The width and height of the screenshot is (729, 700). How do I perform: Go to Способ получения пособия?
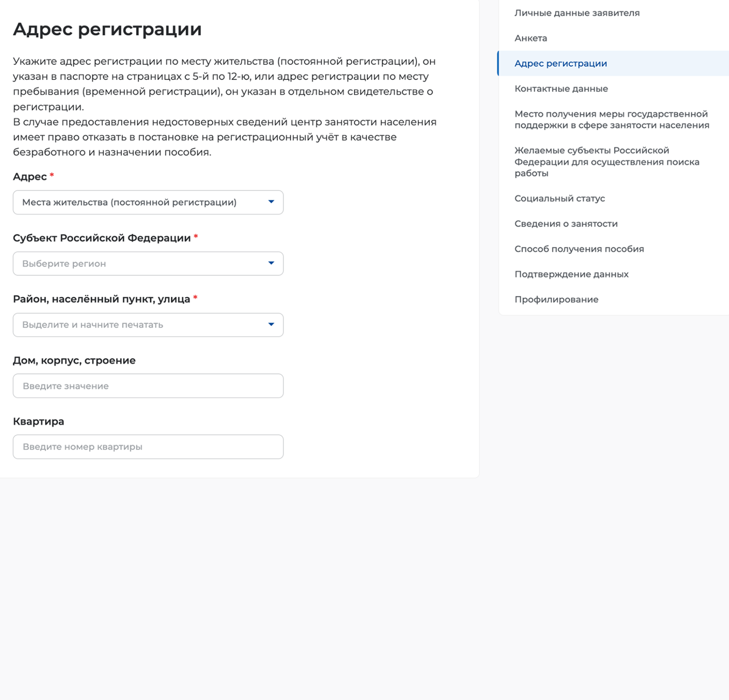(x=579, y=249)
